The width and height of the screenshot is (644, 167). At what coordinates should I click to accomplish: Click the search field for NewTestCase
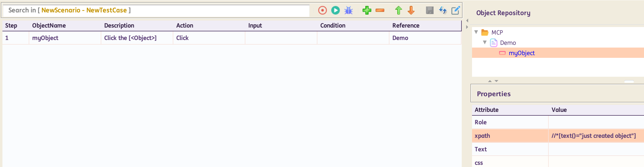pos(156,11)
